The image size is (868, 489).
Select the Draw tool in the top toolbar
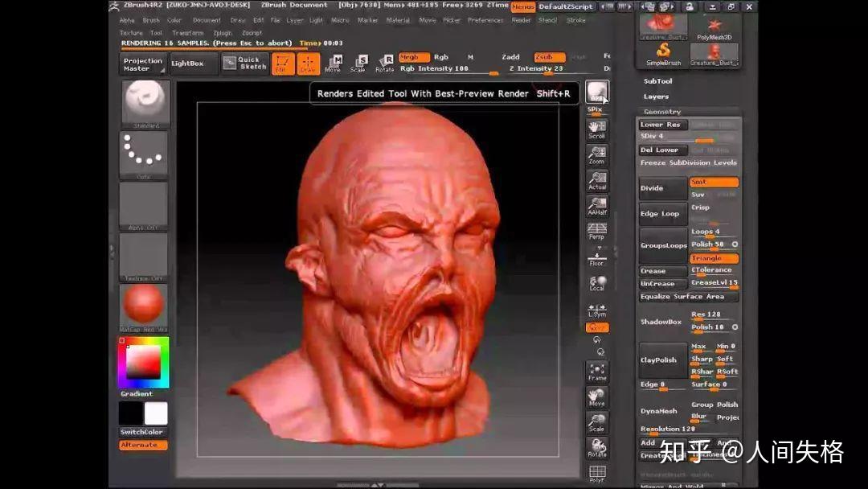[x=308, y=62]
